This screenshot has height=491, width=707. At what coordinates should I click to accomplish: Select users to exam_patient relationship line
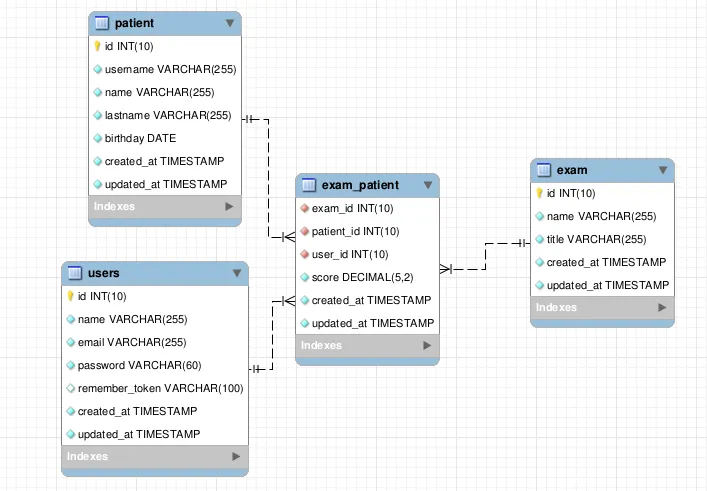[272, 335]
